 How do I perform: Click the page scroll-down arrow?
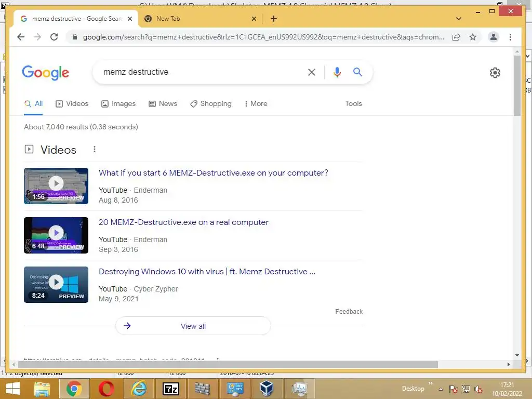[x=517, y=355]
